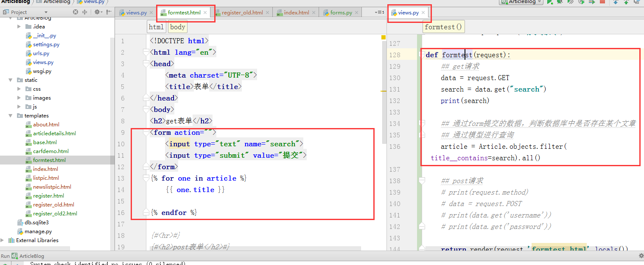Screen dimensions: 644x265
Task: Collapse all nodes in Project tree
Action: point(85,12)
